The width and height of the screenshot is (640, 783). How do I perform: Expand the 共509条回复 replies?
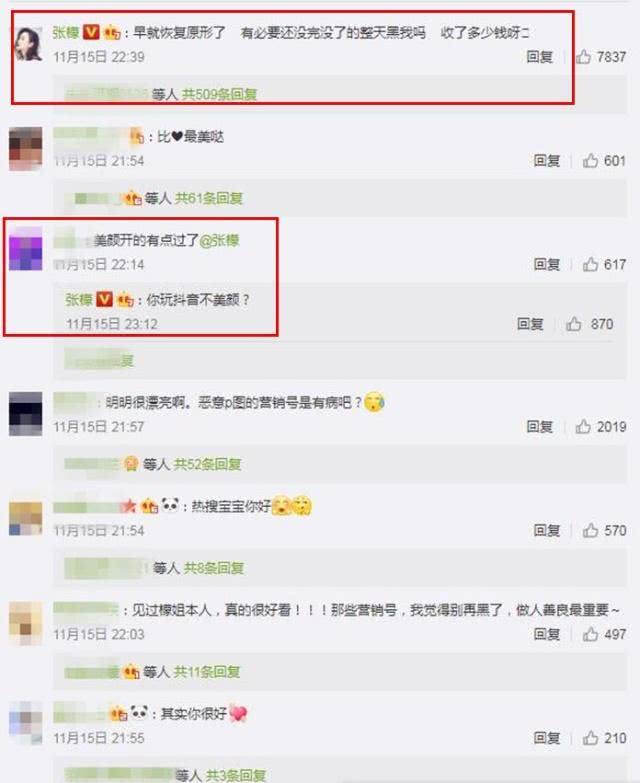point(219,94)
